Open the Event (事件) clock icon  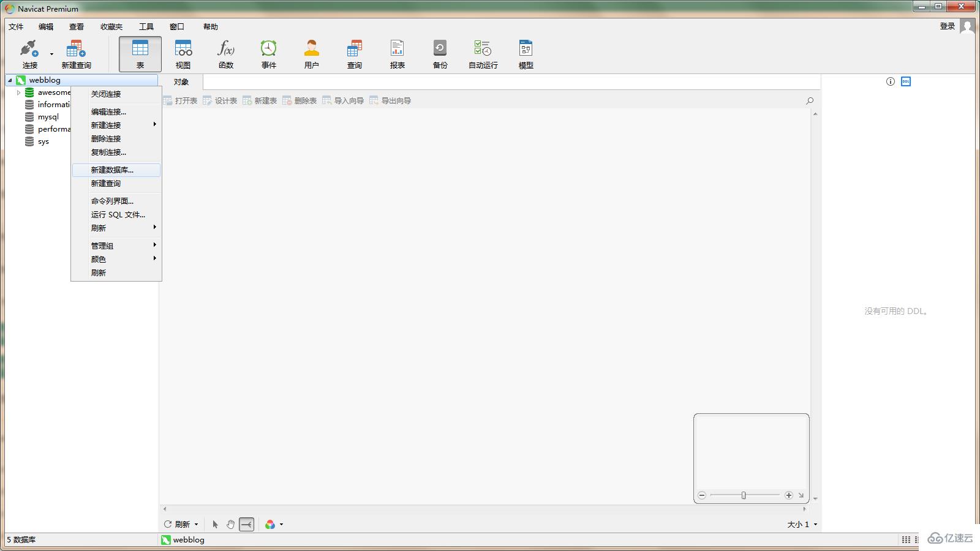pyautogui.click(x=268, y=48)
